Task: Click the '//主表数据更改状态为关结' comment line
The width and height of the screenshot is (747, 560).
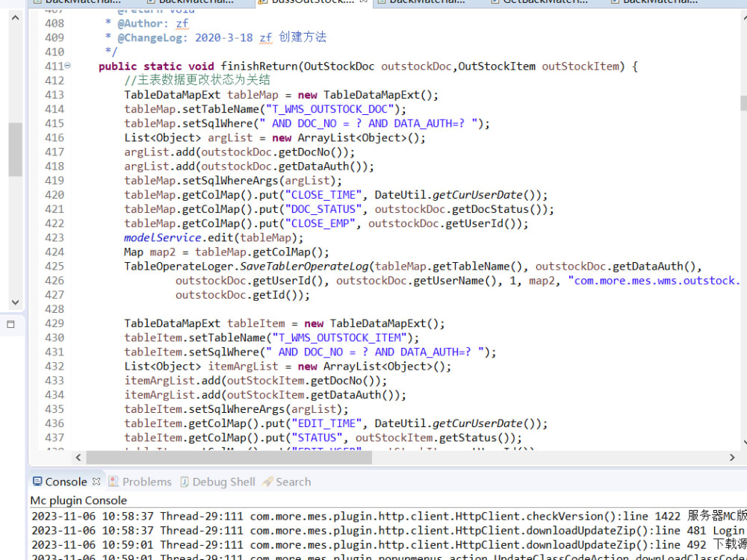Action: point(197,81)
